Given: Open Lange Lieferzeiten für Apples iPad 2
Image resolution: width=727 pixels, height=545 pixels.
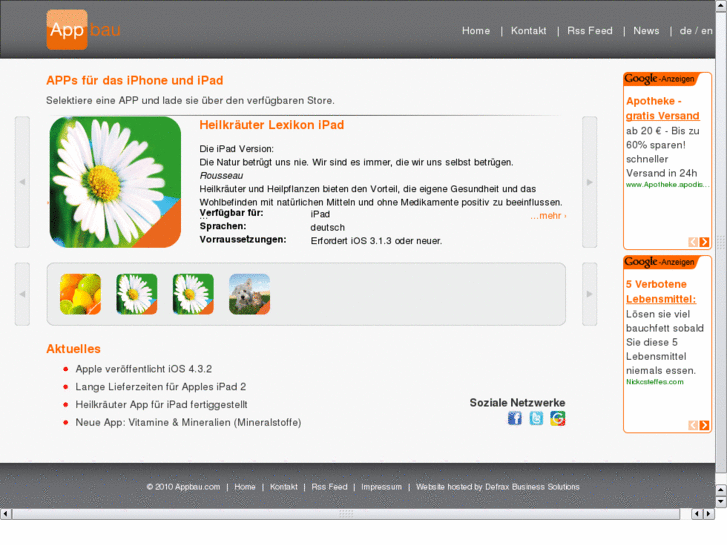Looking at the screenshot, I should click(161, 386).
